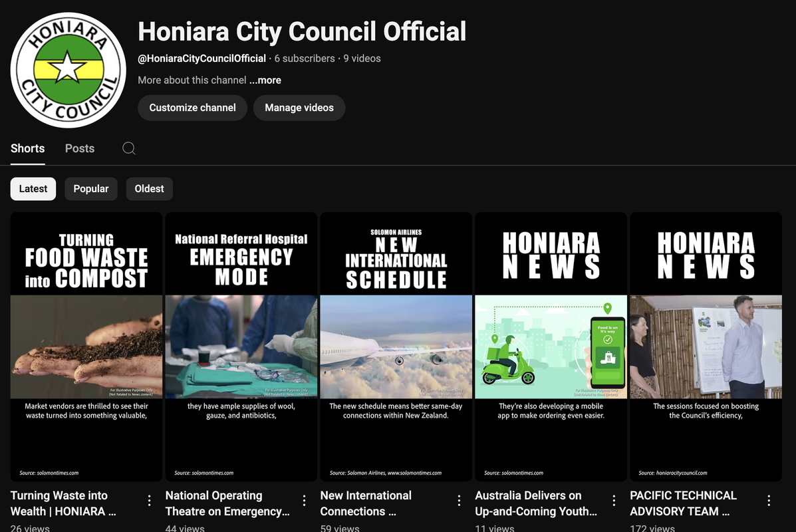Switch to the Shorts tab
This screenshot has height=532, width=796.
click(27, 148)
